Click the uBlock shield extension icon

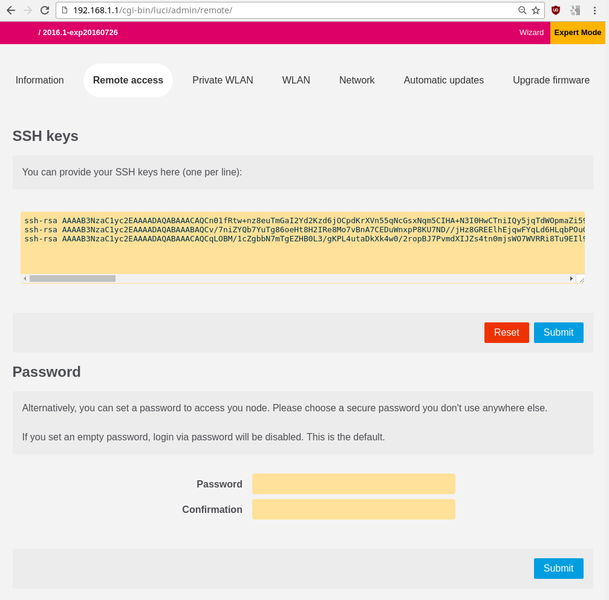(556, 10)
